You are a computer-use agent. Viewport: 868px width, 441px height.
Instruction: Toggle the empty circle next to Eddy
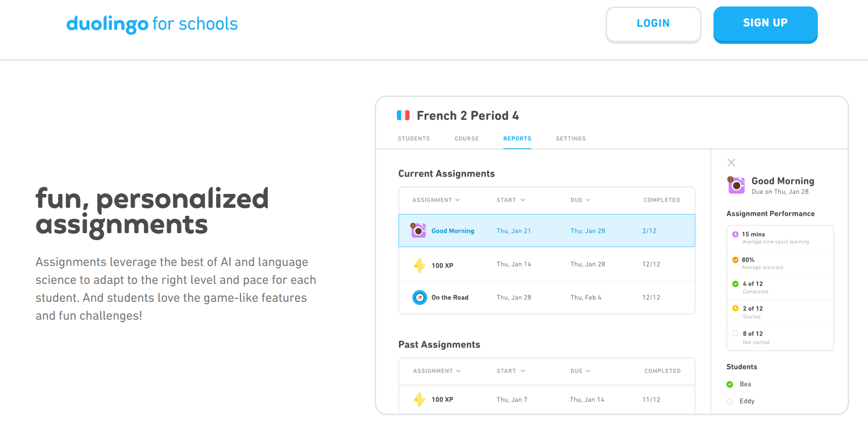point(730,401)
